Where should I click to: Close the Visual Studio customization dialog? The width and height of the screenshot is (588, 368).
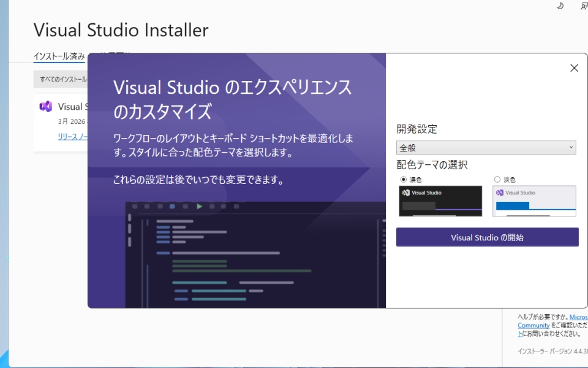tap(574, 68)
